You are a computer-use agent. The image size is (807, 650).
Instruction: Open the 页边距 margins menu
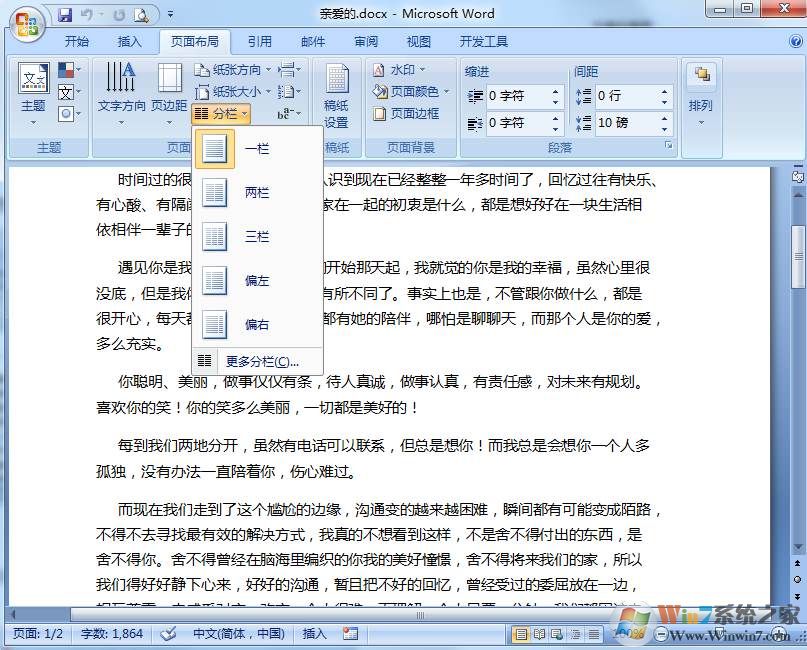[169, 94]
